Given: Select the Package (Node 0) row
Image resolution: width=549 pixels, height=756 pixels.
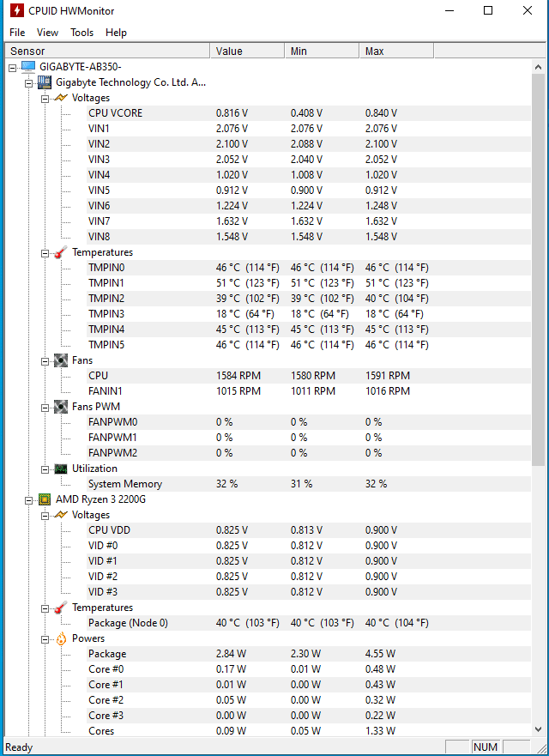Looking at the screenshot, I should click(309, 623).
